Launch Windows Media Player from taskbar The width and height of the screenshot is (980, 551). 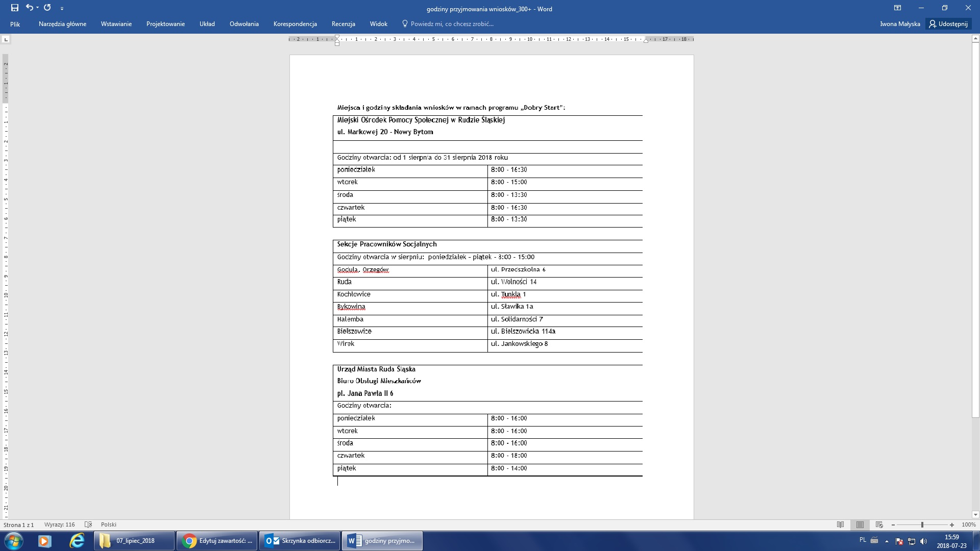tap(45, 541)
